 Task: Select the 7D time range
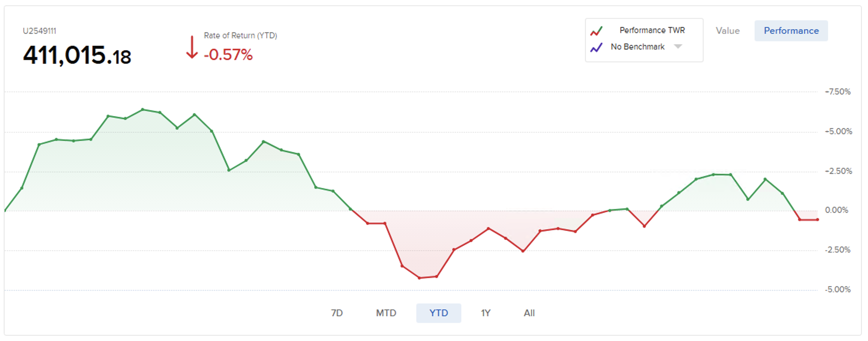(336, 313)
